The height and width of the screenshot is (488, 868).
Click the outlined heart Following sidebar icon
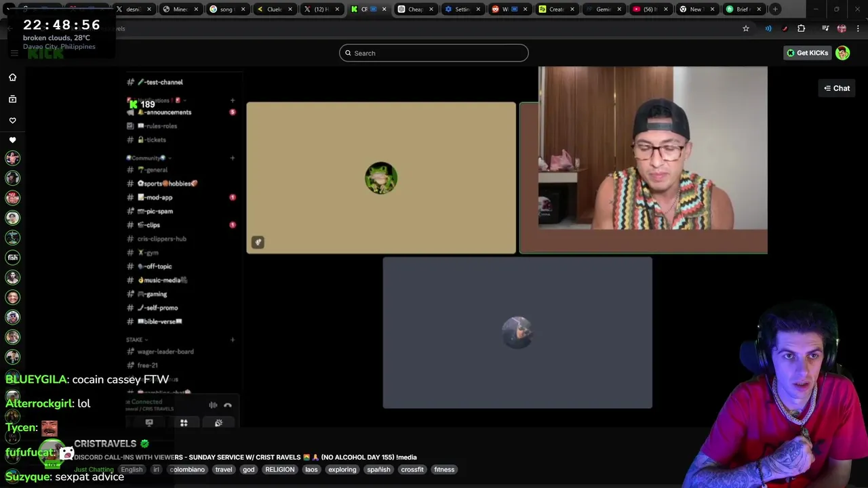tap(12, 121)
